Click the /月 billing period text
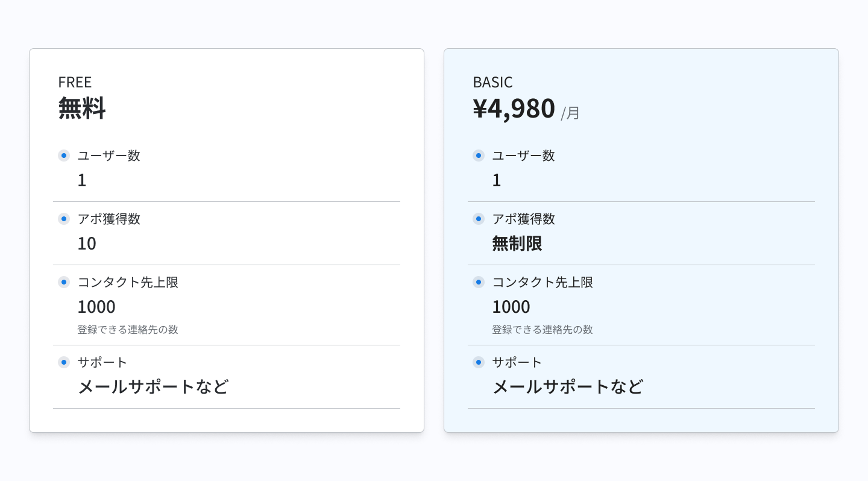Viewport: 868px width, 481px height. click(570, 113)
